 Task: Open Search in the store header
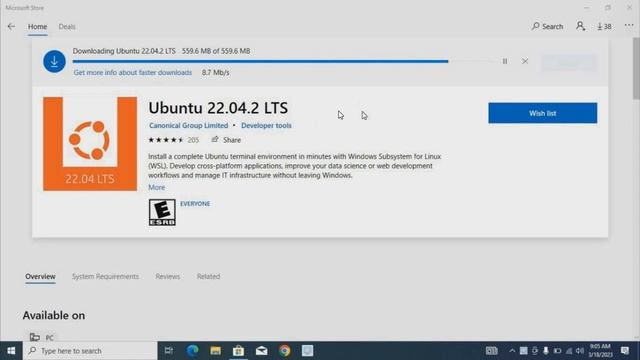click(x=547, y=27)
